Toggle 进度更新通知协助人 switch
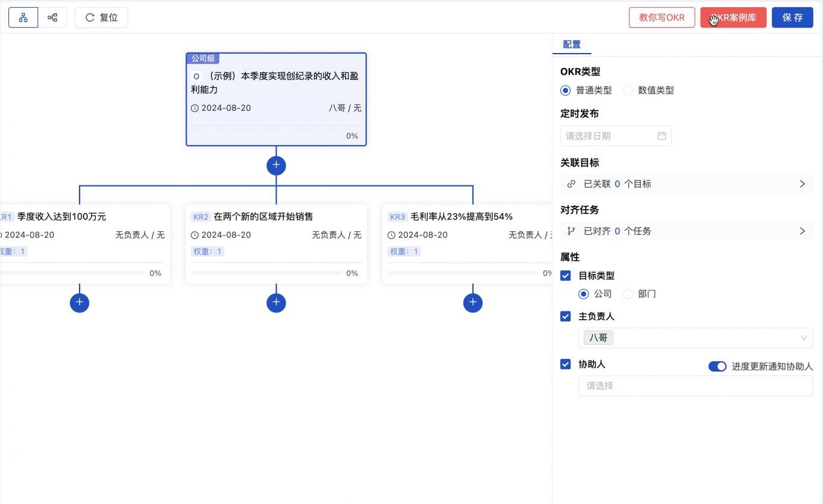The image size is (823, 504). coord(717,366)
